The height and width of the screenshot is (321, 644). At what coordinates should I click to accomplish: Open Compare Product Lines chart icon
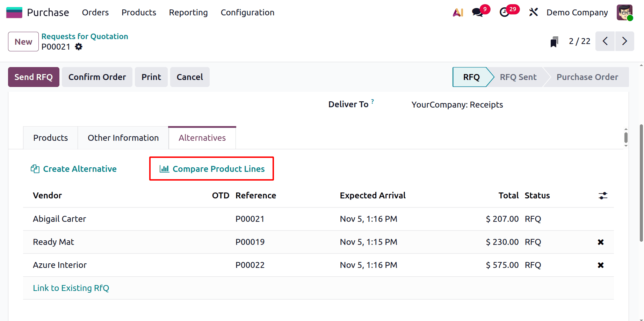(165, 169)
